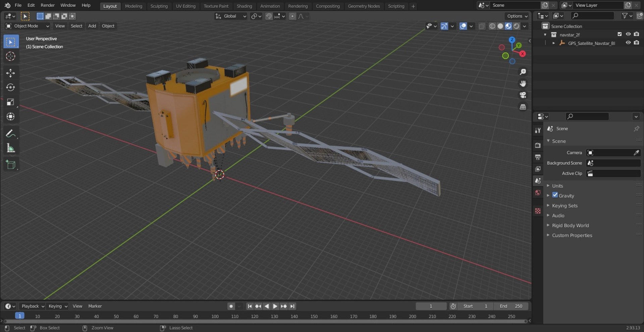Screen dimensions: 644x332
Task: Expand the Rigid Body World section
Action: coord(570,225)
